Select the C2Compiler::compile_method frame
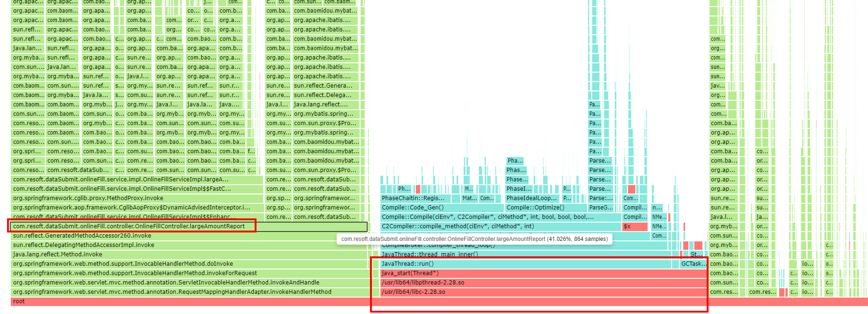Image resolution: width=868 pixels, height=314 pixels. tap(500, 226)
